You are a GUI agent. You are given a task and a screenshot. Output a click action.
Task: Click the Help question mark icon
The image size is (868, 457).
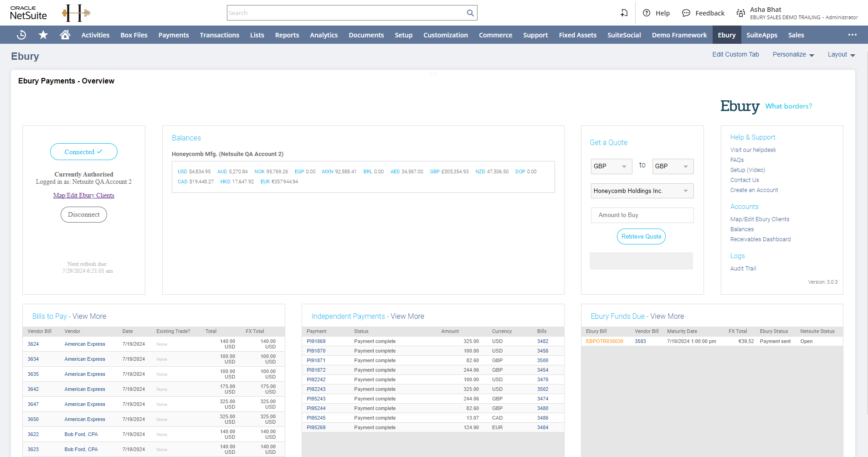click(x=647, y=13)
